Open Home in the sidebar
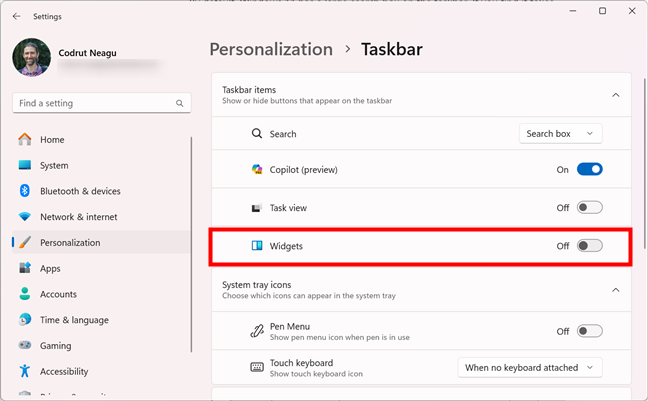This screenshot has height=401, width=648. click(x=102, y=140)
